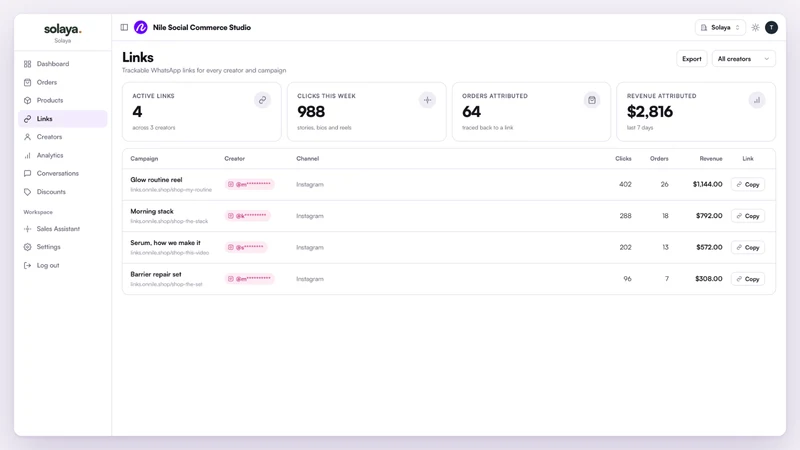Click the $1,144.00 revenue value
This screenshot has height=450, width=800.
pos(707,184)
